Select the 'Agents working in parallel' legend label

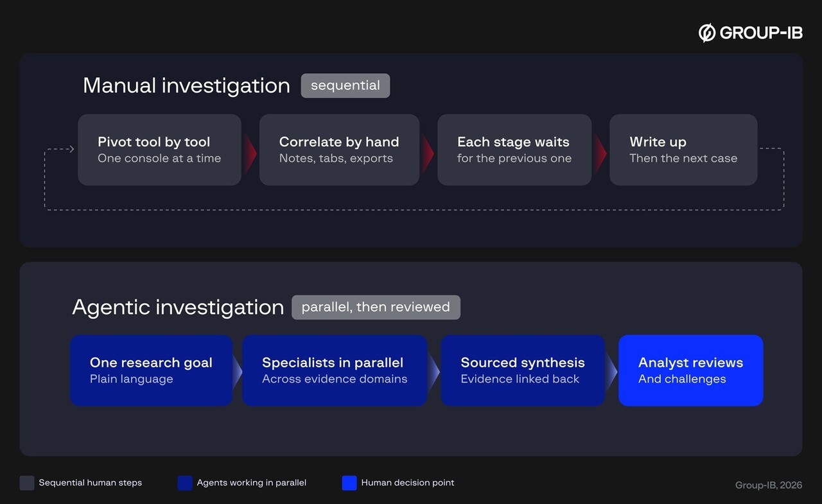252,483
